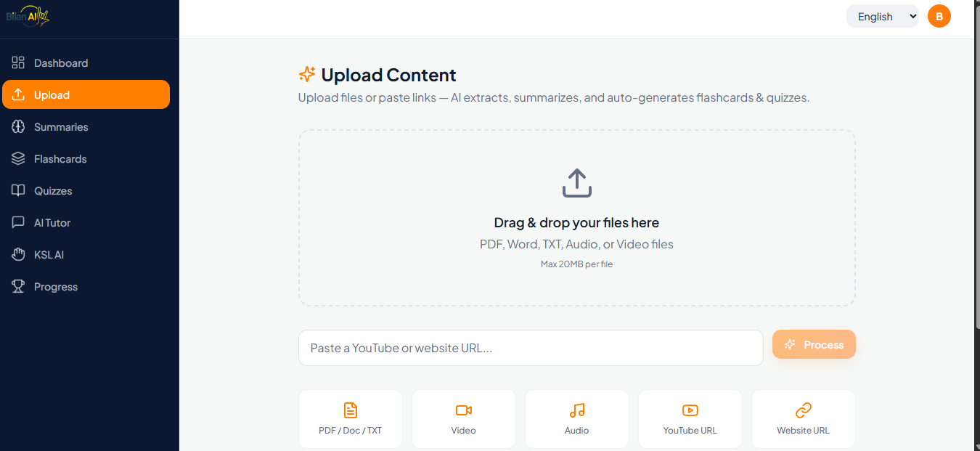Click the upload tray icon in the drop zone
980x451 pixels.
(x=577, y=183)
